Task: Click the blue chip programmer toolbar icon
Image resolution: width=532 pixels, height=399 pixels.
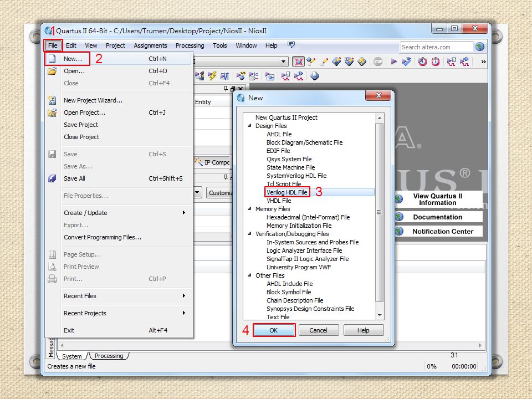Action: tap(315, 76)
